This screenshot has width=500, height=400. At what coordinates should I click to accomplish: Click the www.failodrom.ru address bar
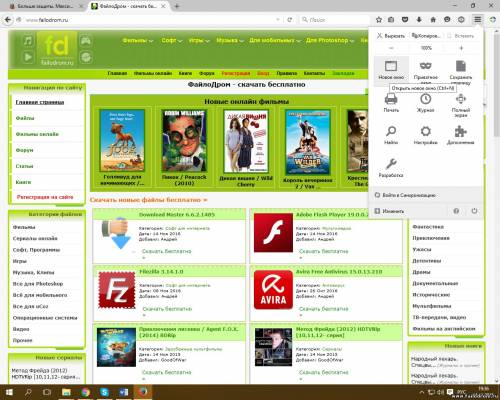[147, 20]
